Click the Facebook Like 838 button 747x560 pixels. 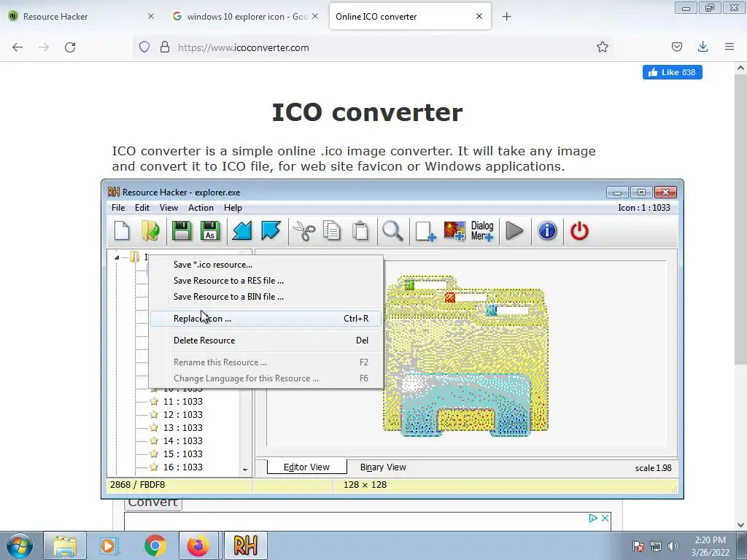pos(672,72)
